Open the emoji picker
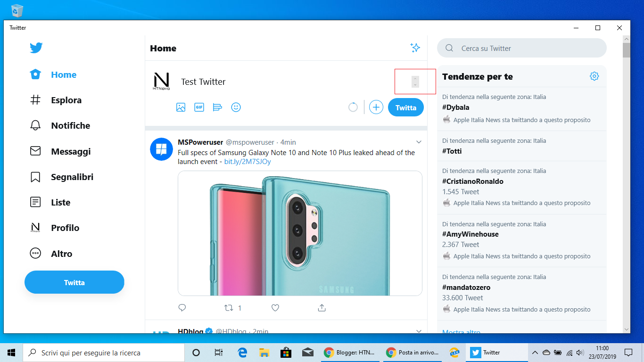 click(x=236, y=107)
